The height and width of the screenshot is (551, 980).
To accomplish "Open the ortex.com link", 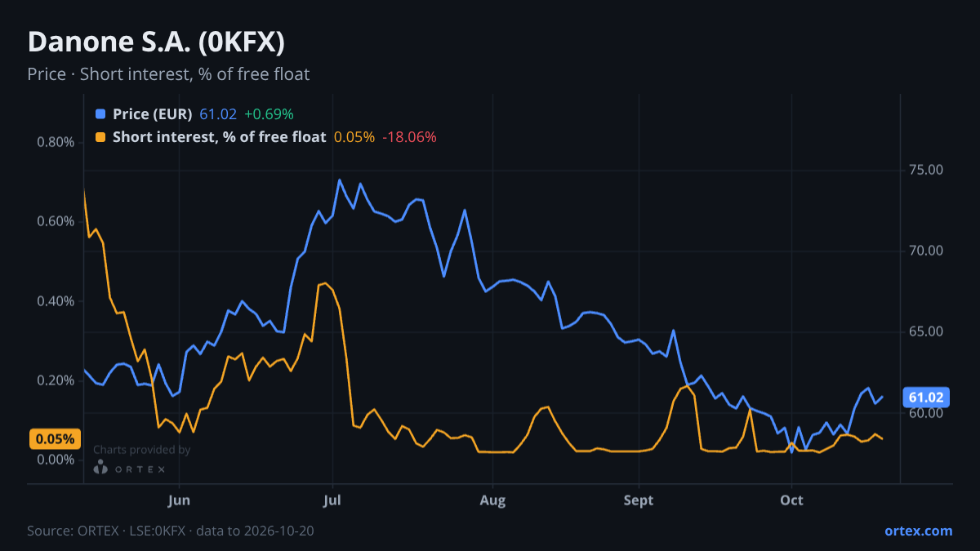I will [918, 531].
